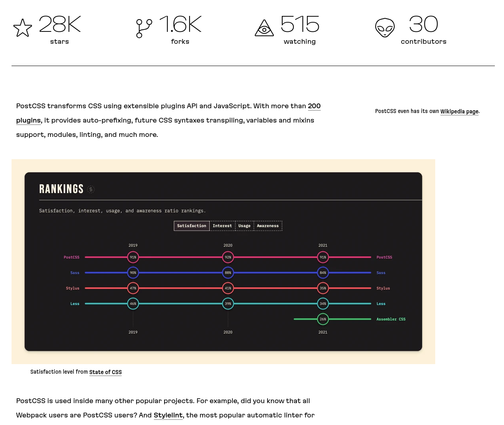Click the 2021 label below the chart
This screenshot has height=425, width=504.
pyautogui.click(x=323, y=332)
